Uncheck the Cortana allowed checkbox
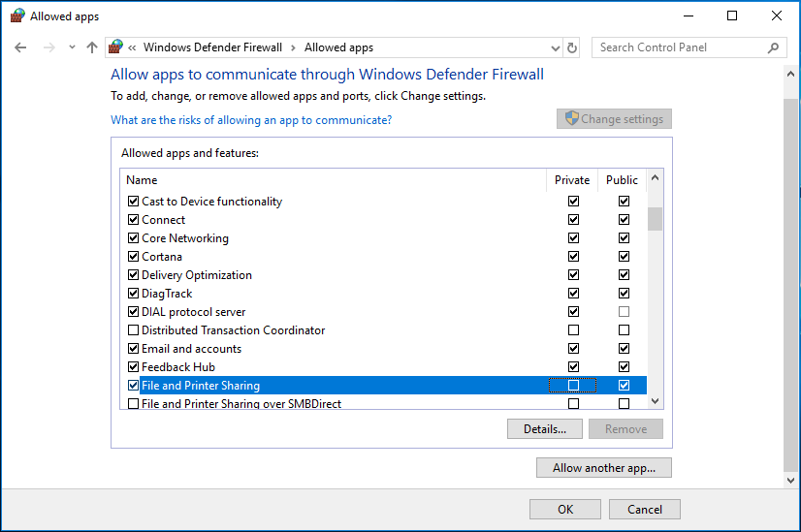This screenshot has width=801, height=532. [133, 256]
